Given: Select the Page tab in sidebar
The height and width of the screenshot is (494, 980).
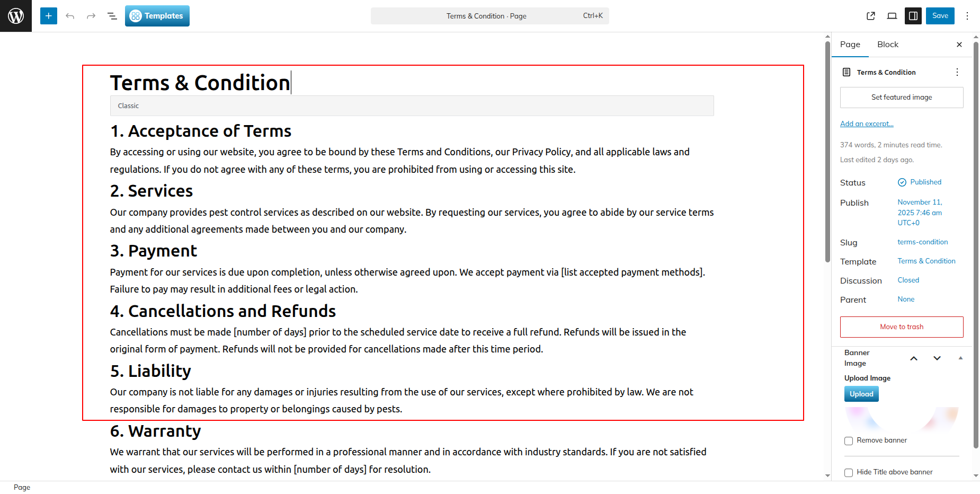Looking at the screenshot, I should pos(850,45).
